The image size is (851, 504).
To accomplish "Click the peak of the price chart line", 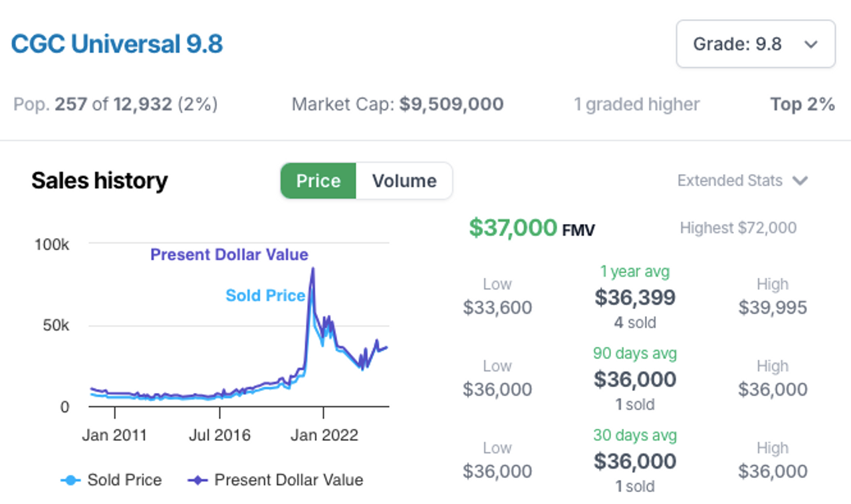I will 312,269.
